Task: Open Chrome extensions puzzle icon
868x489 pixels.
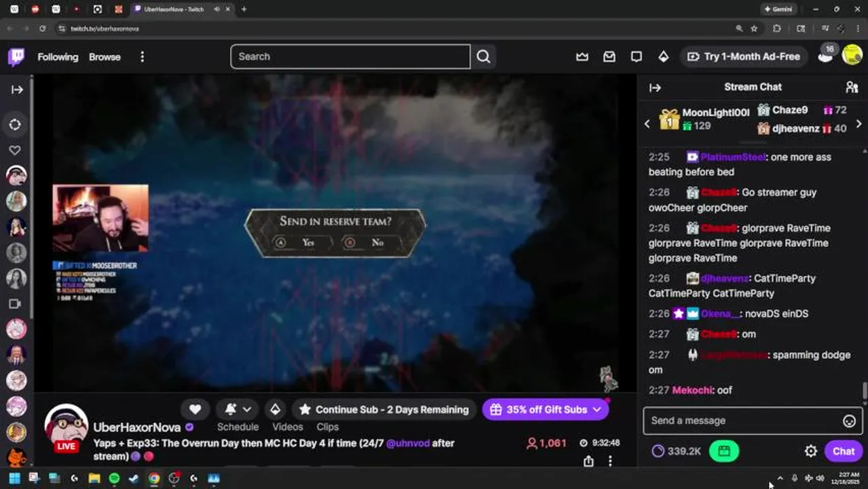Action: 777,29
